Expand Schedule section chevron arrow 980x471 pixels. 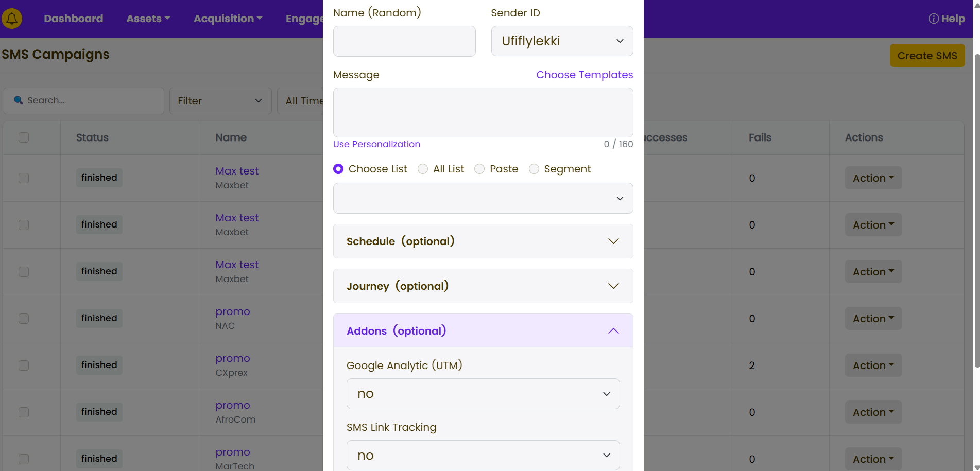point(613,241)
